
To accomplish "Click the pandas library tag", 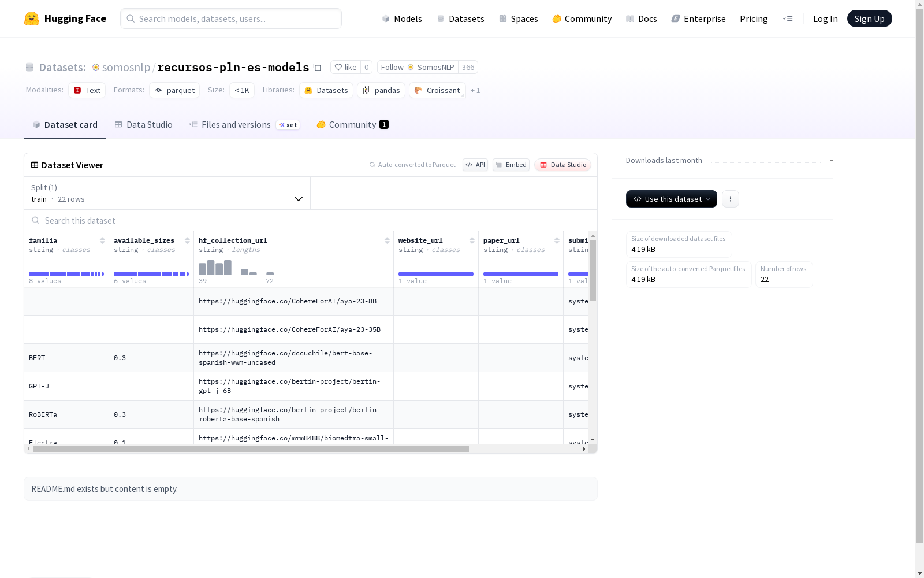I will pos(381,90).
